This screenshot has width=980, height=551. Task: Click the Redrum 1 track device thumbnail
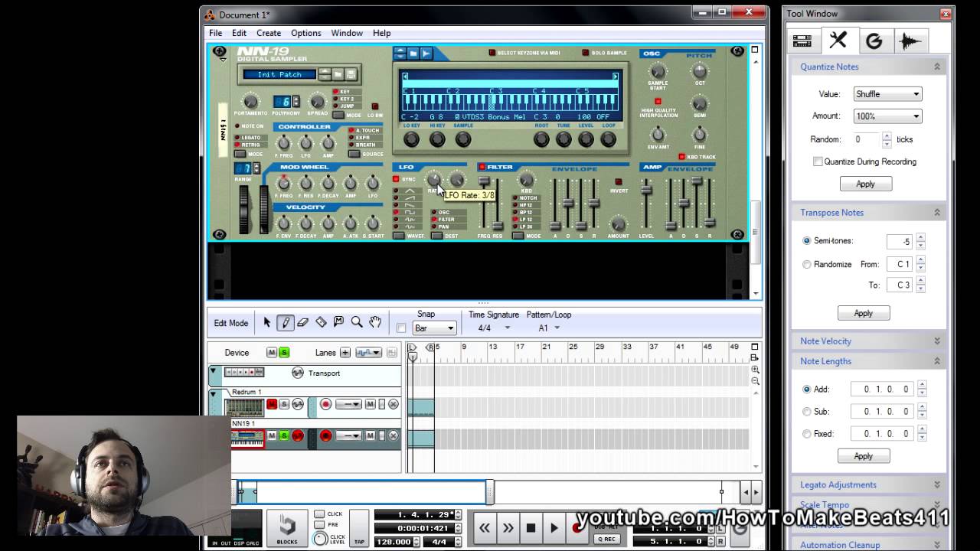tap(244, 407)
